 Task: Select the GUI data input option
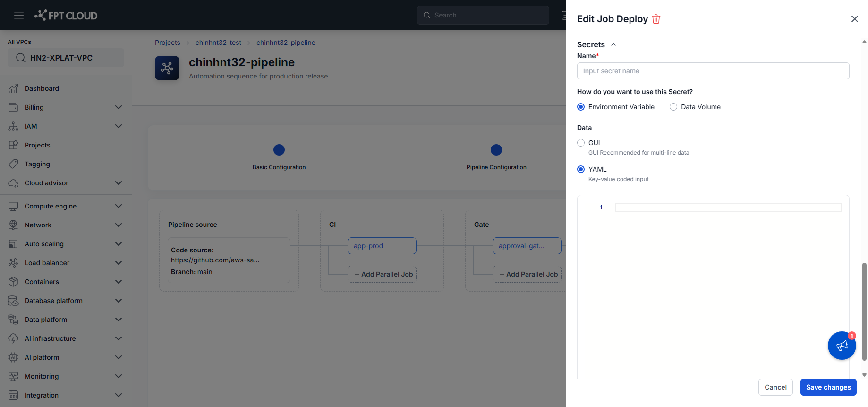tap(581, 143)
